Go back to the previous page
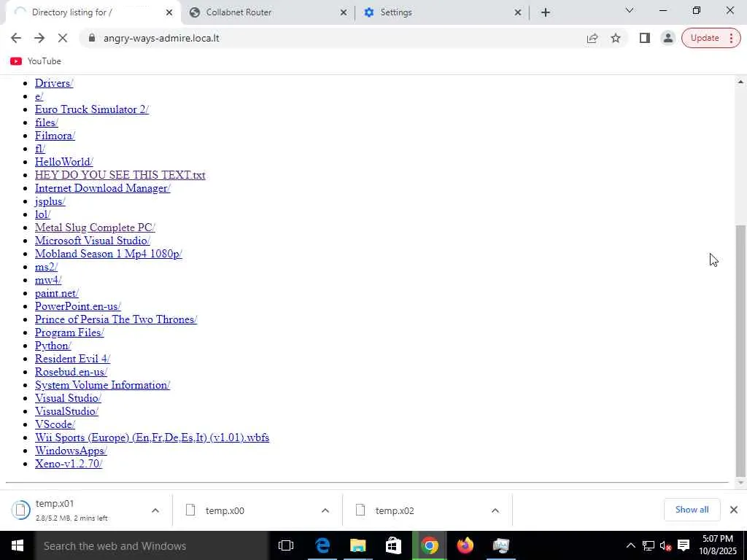 click(x=16, y=38)
